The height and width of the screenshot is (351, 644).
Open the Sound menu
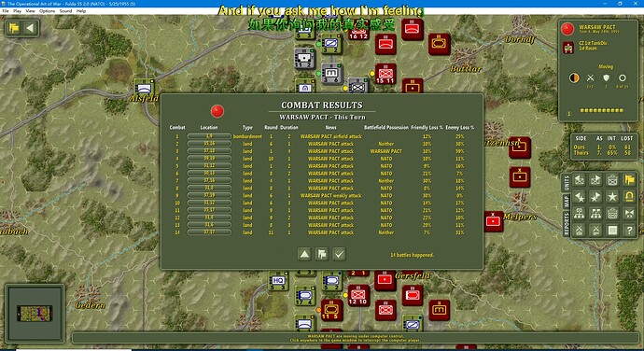pyautogui.click(x=65, y=11)
